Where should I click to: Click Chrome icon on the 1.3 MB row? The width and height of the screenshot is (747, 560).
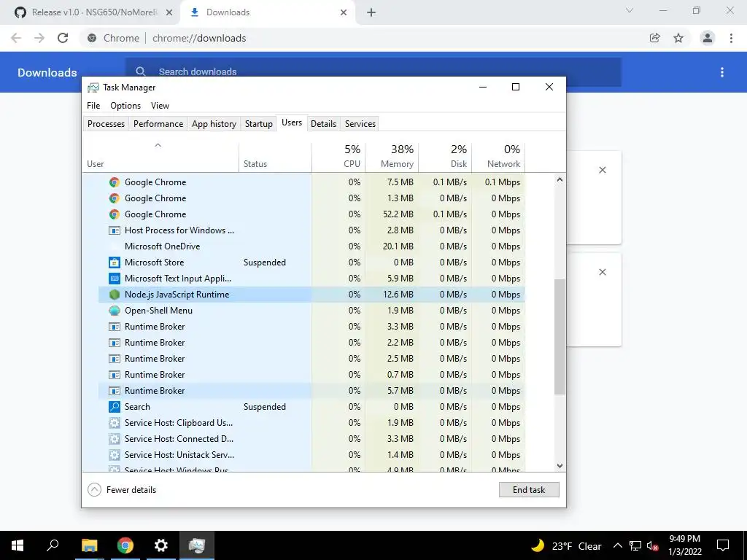coord(115,198)
